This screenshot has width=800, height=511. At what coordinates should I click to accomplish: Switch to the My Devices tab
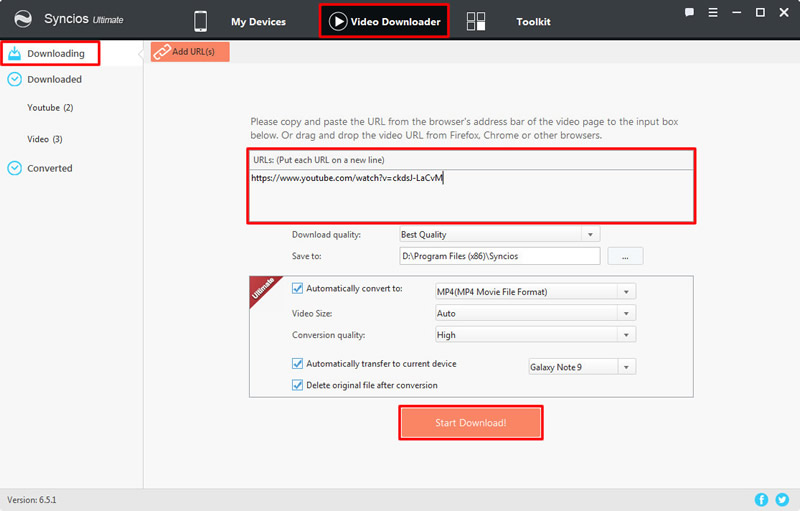pyautogui.click(x=258, y=21)
